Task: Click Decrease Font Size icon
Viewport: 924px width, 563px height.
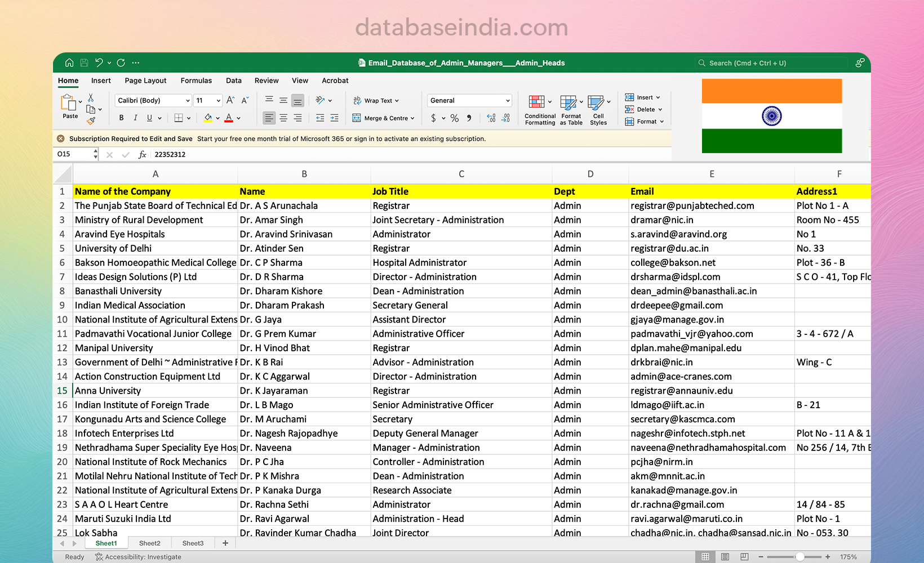Action: (x=245, y=100)
